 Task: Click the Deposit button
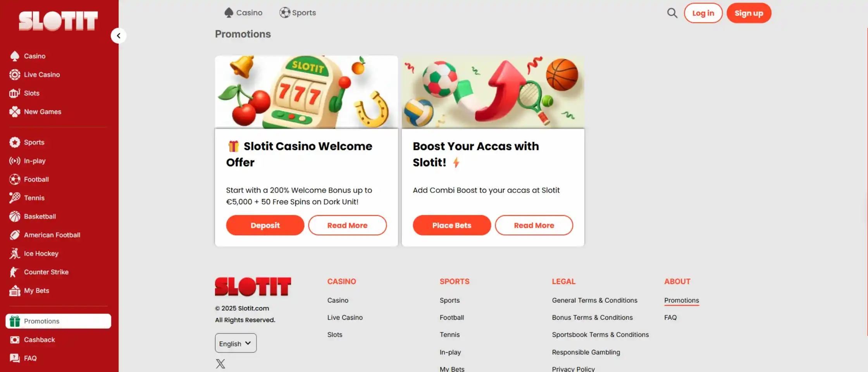265,225
